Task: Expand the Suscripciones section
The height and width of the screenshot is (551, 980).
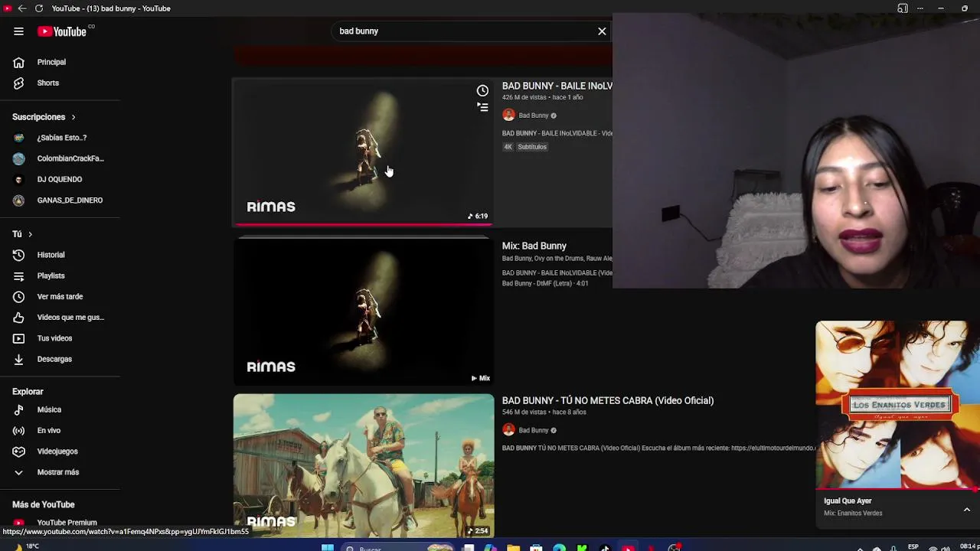Action: pos(44,117)
